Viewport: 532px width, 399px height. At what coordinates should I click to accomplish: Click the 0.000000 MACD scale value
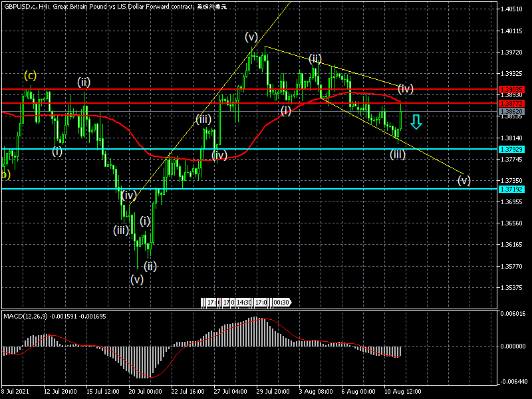pos(513,346)
